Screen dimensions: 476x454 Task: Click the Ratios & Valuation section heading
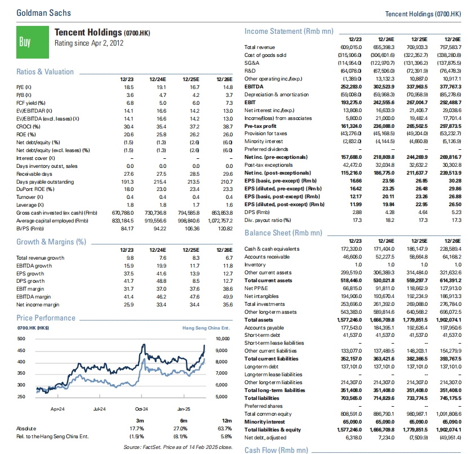(x=45, y=72)
